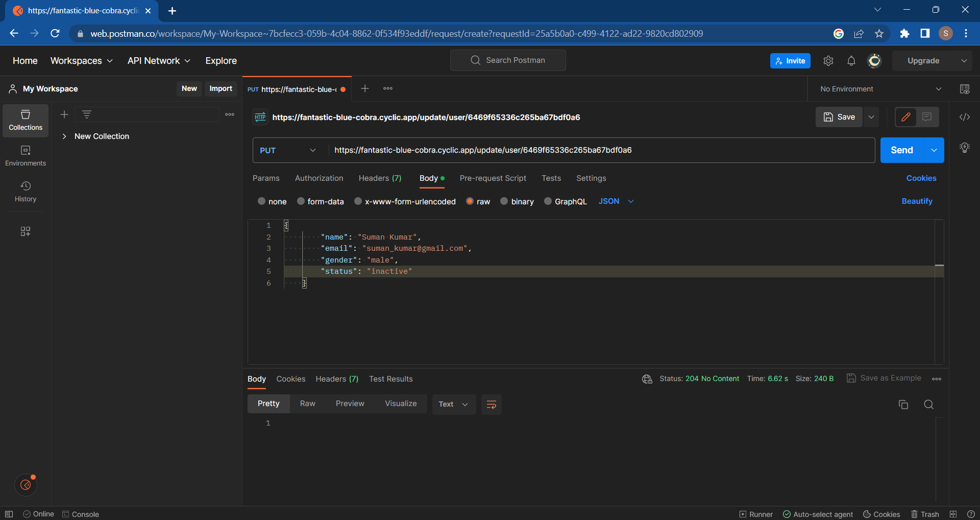Open the notifications bell
980x520 pixels.
pyautogui.click(x=851, y=61)
